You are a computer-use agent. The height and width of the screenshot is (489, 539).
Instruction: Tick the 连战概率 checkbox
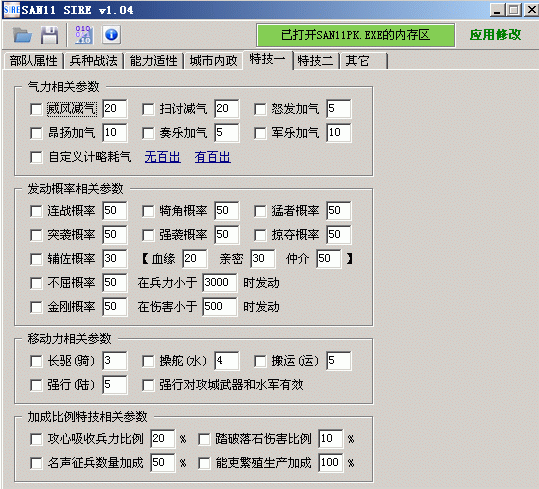click(36, 211)
